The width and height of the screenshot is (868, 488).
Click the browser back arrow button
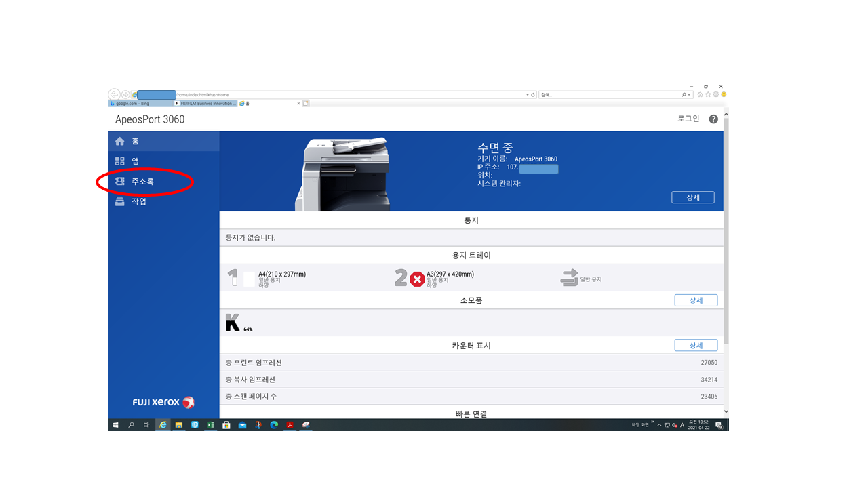point(114,95)
